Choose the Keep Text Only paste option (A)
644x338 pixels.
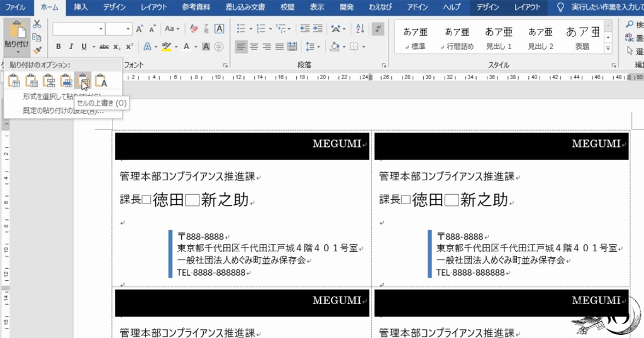pyautogui.click(x=101, y=81)
